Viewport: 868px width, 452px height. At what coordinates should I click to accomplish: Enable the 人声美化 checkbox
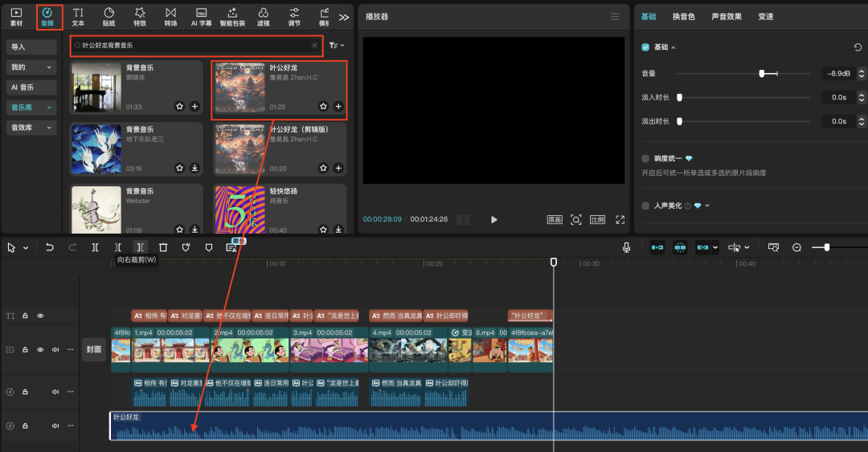pyautogui.click(x=645, y=206)
